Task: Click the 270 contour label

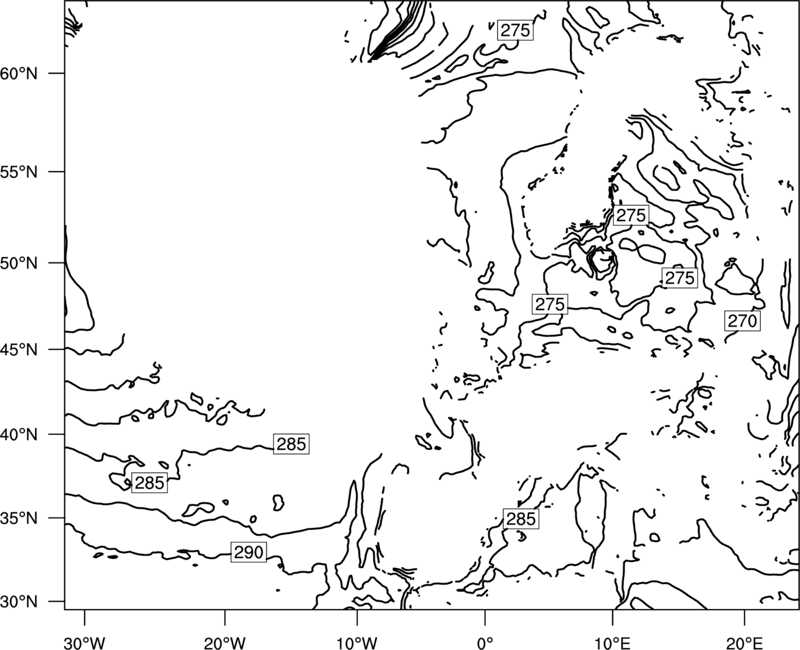Action: 742,321
